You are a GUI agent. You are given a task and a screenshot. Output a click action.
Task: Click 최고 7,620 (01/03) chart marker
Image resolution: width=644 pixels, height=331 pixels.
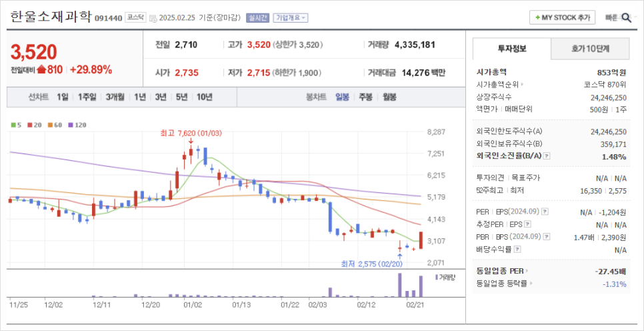(191, 133)
